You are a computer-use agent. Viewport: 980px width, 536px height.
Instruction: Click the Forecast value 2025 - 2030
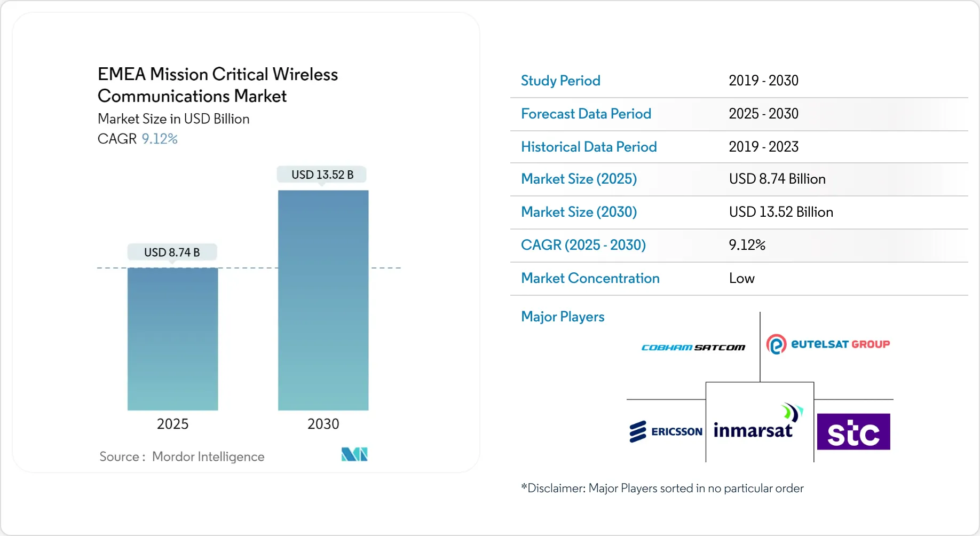click(x=763, y=114)
